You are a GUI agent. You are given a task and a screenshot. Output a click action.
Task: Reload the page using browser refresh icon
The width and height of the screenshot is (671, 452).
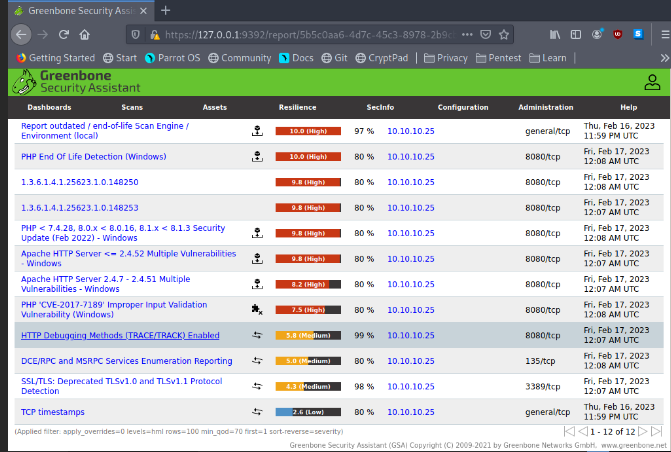tap(63, 34)
